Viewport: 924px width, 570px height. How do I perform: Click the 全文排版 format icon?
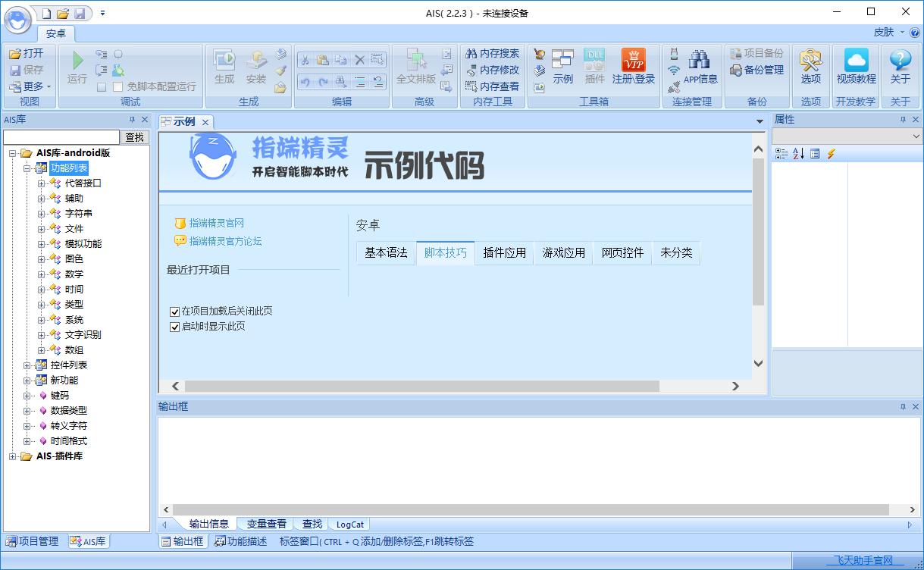click(416, 60)
